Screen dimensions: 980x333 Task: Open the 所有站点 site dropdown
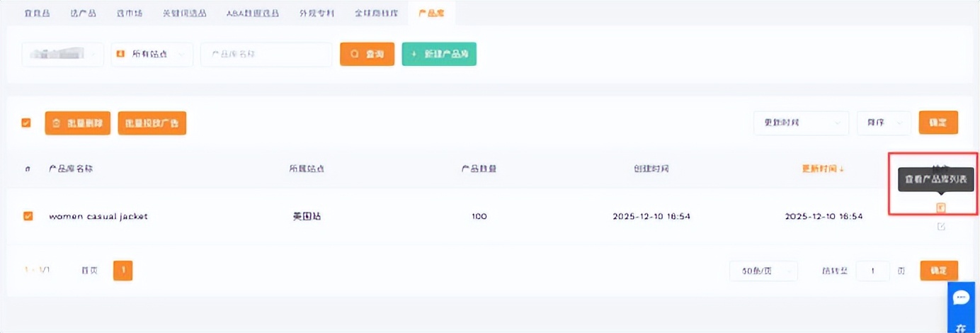pyautogui.click(x=152, y=55)
